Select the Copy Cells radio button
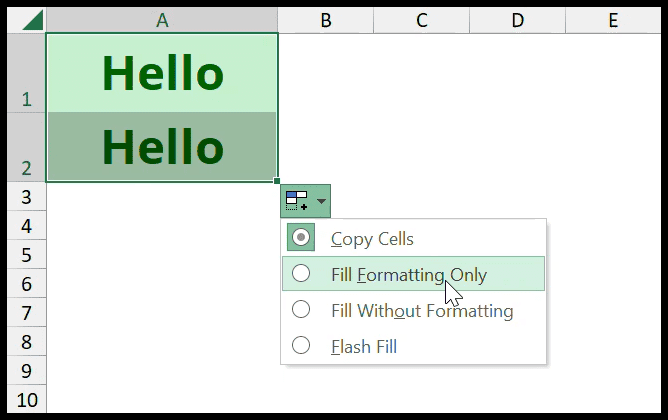This screenshot has width=668, height=420. pyautogui.click(x=301, y=237)
